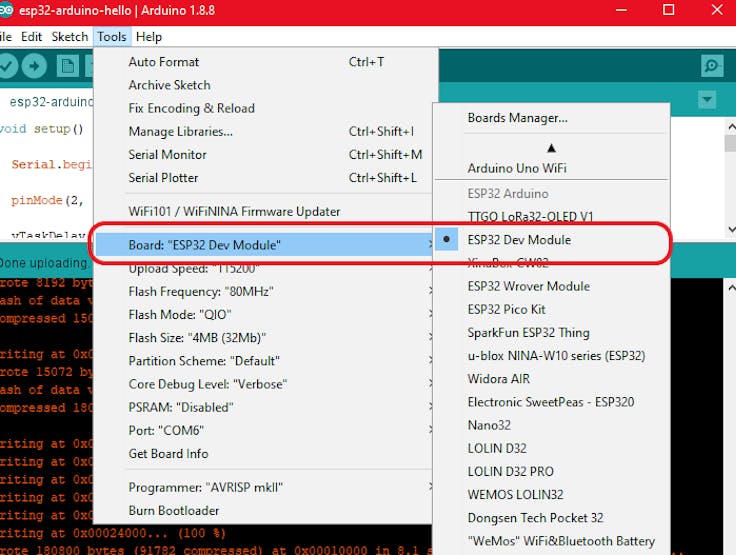Viewport: 736px width, 555px height.
Task: Open WiFi101 / WiFiNINA Firmware Updater
Action: (x=265, y=211)
